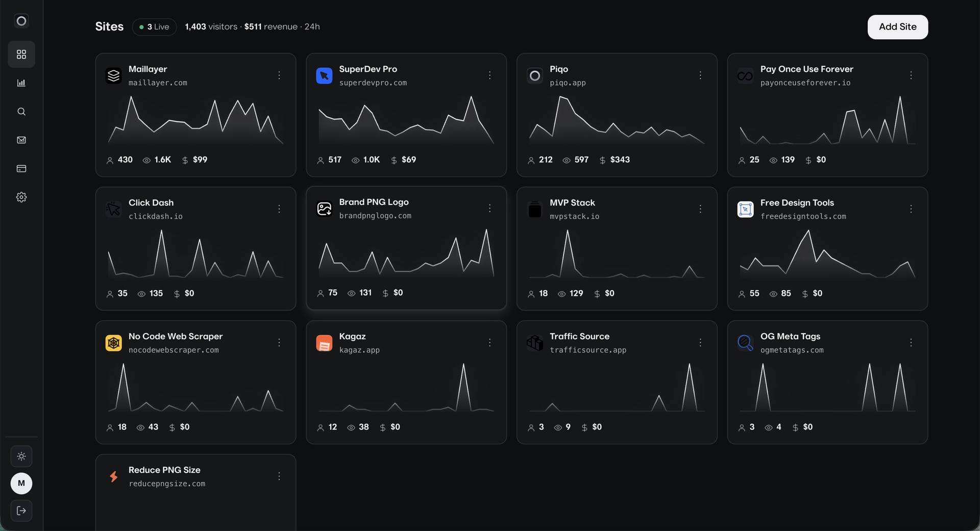Screen dimensions: 980x531
Task: Click the MVP Stack black logo
Action: 535,209
